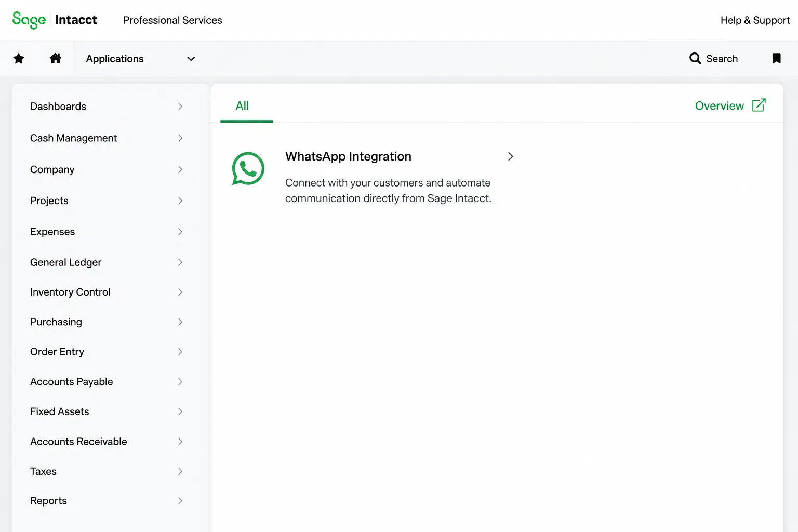Open WhatsApp Integration chevron arrow
Screen dimensions: 798x532
point(510,156)
